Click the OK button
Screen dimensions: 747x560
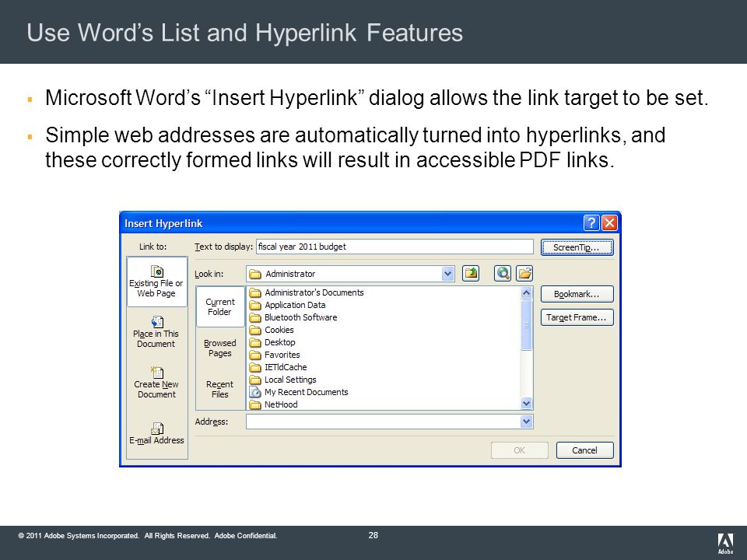point(520,450)
